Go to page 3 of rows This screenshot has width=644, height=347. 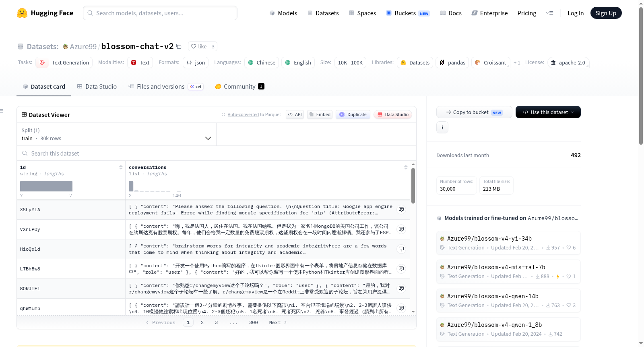point(216,322)
